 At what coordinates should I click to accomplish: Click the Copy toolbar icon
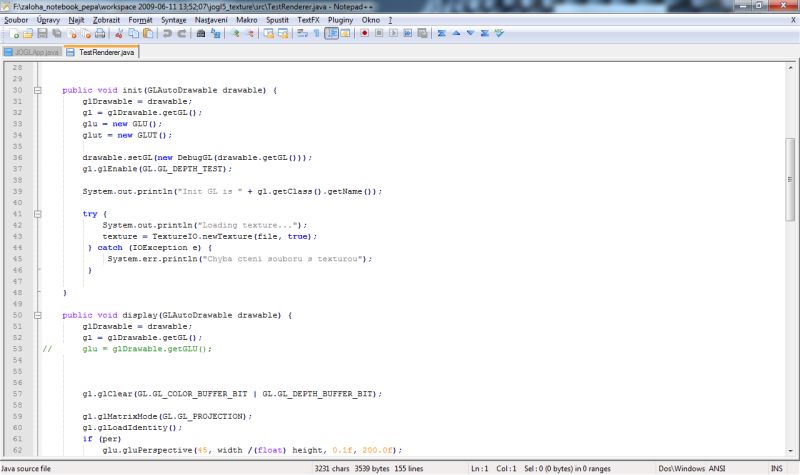(133, 33)
